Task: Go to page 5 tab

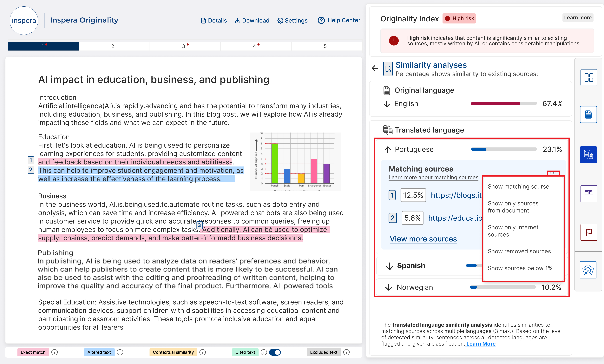Action: (325, 46)
